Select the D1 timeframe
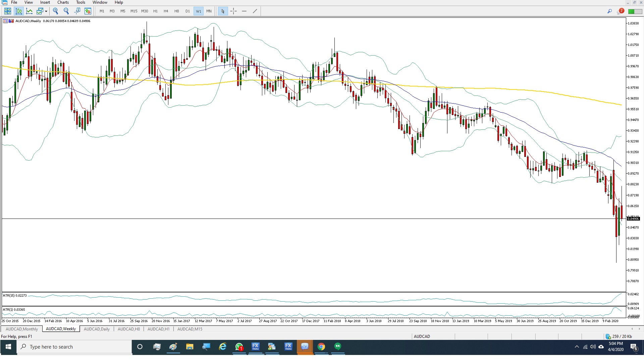 [187, 11]
